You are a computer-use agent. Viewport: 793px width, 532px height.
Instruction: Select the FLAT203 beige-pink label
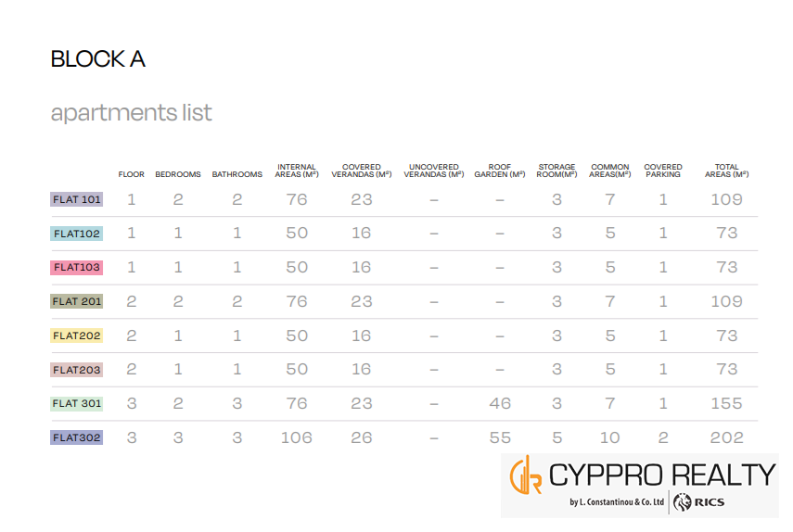pos(77,370)
